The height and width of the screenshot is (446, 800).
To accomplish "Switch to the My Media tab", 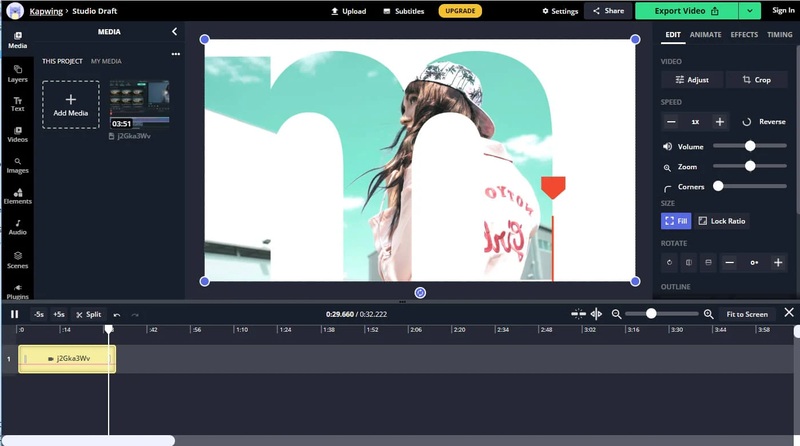I will [x=107, y=61].
